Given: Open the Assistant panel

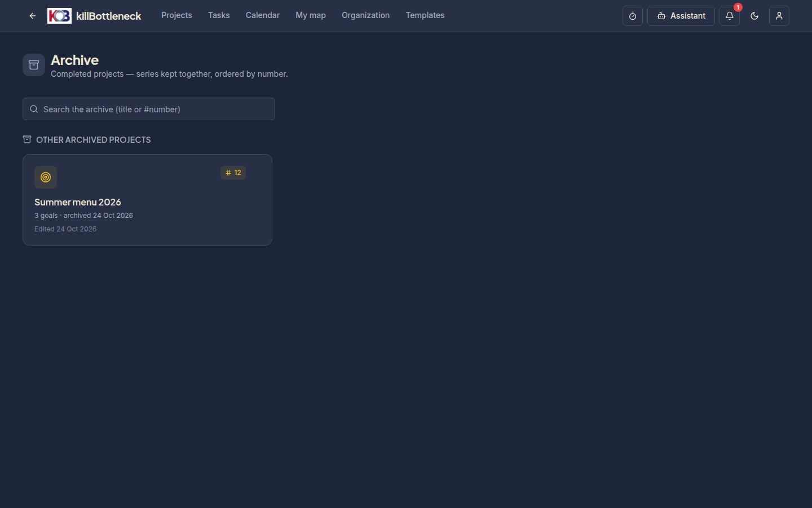Looking at the screenshot, I should pos(681,16).
